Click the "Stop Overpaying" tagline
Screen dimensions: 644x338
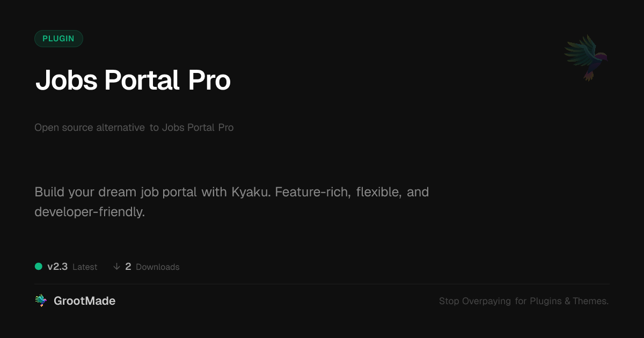pyautogui.click(x=474, y=301)
